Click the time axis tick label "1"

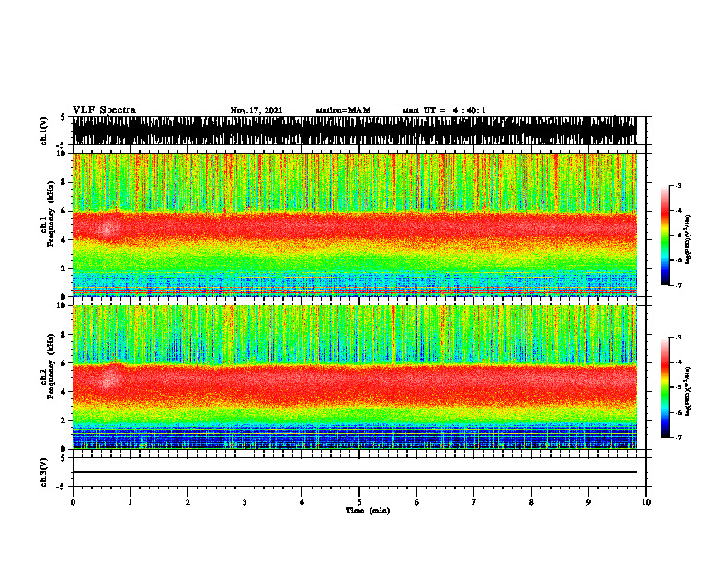click(130, 502)
